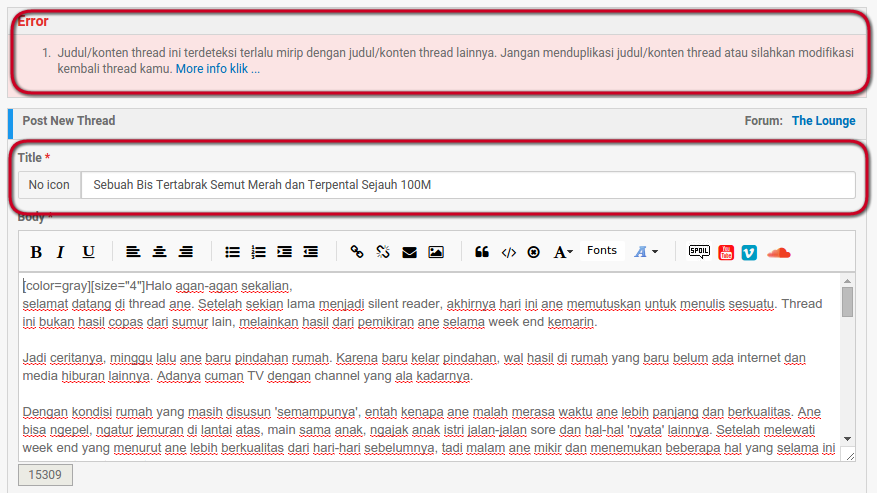Click into the thread Title field
The width and height of the screenshot is (877, 493).
[x=468, y=185]
